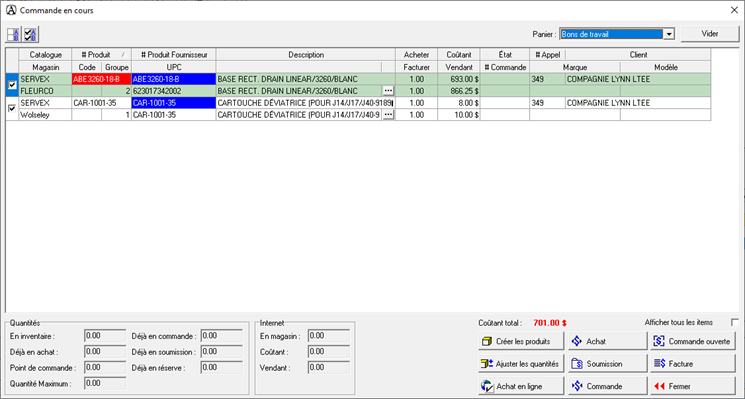Click Achat en ligne button

pyautogui.click(x=521, y=386)
